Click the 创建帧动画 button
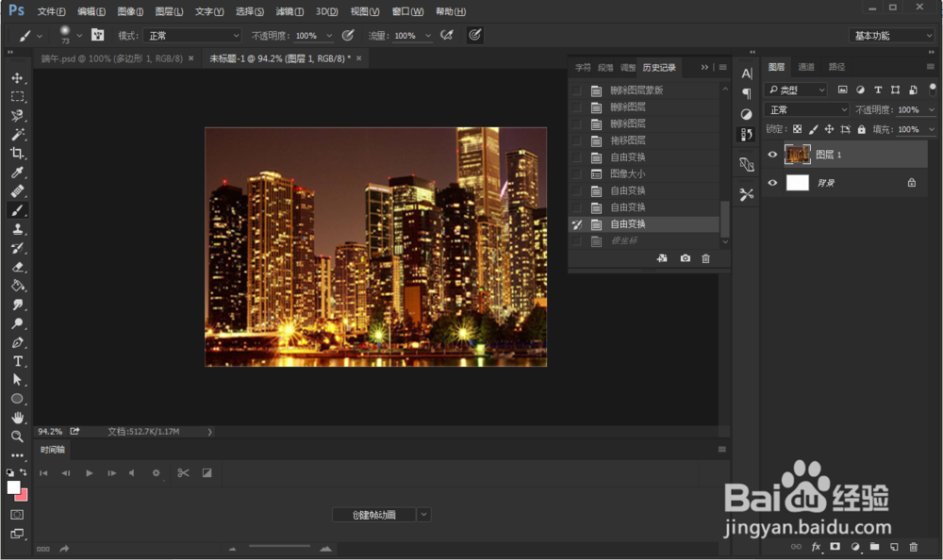This screenshot has height=560, width=943. (x=374, y=515)
